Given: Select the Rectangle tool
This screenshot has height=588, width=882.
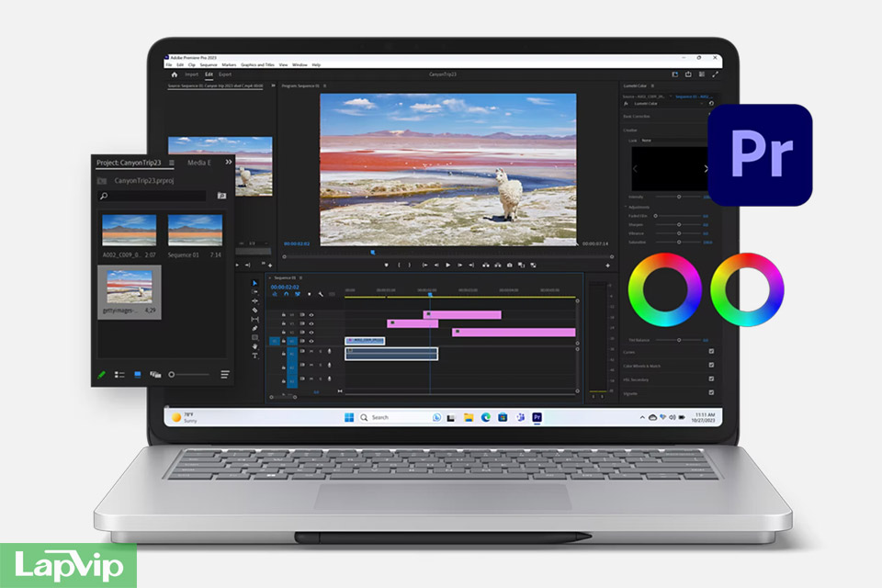Looking at the screenshot, I should pos(254,337).
